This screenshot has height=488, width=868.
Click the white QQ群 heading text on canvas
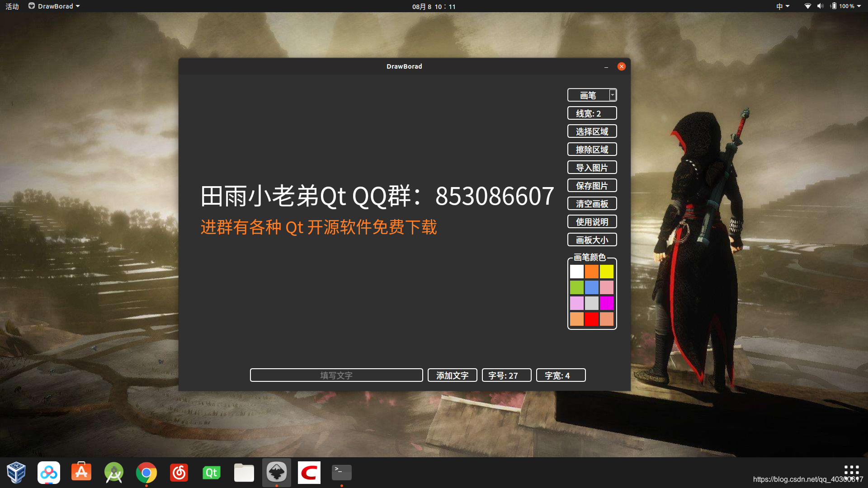pyautogui.click(x=377, y=196)
